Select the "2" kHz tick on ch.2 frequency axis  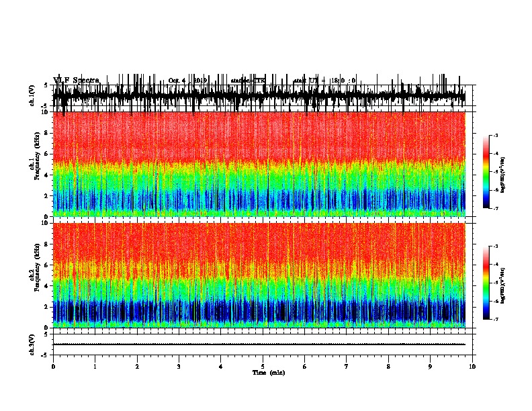[x=46, y=307]
